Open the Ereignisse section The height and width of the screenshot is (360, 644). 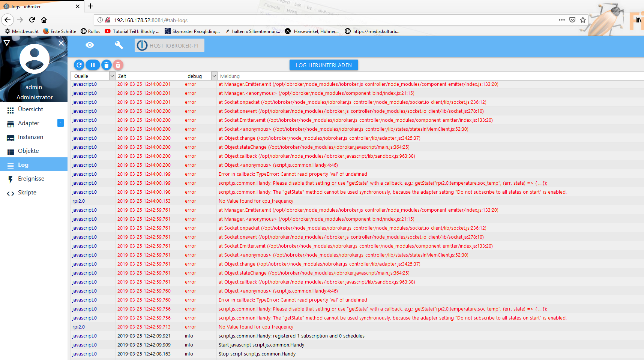pos(31,179)
